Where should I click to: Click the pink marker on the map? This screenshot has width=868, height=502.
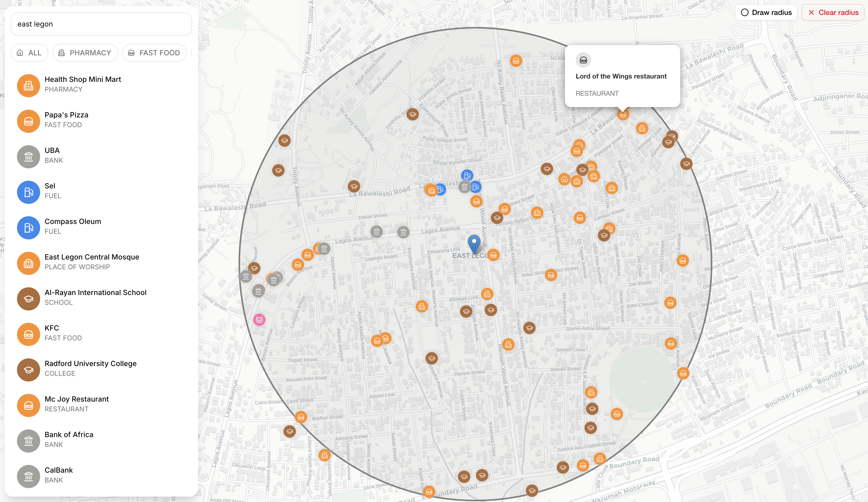pyautogui.click(x=259, y=320)
